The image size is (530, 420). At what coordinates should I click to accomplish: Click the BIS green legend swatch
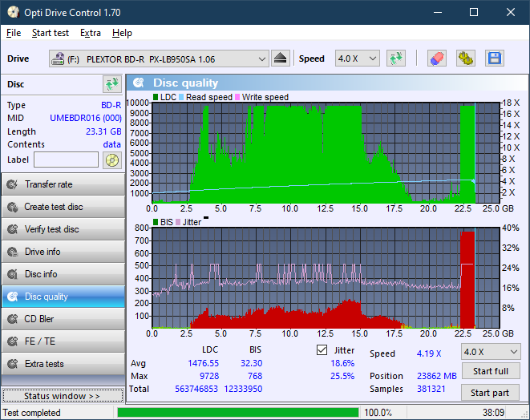[x=156, y=222]
